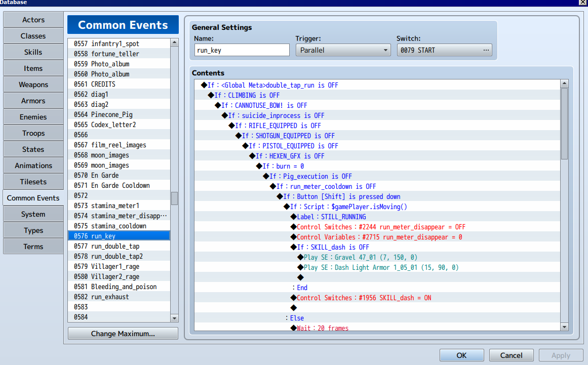Close the Database window
Image resolution: width=588 pixels, height=365 pixels.
(583, 2)
